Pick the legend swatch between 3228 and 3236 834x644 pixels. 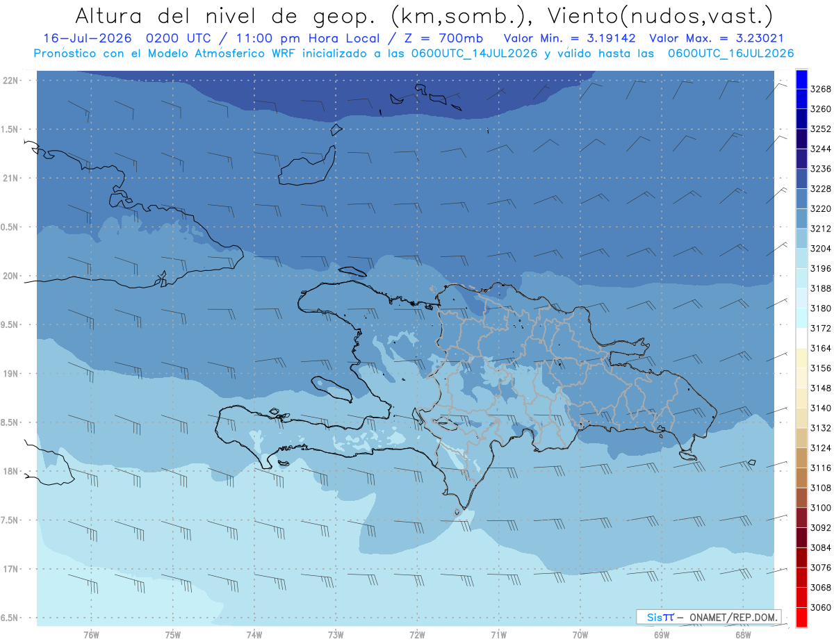(x=801, y=179)
